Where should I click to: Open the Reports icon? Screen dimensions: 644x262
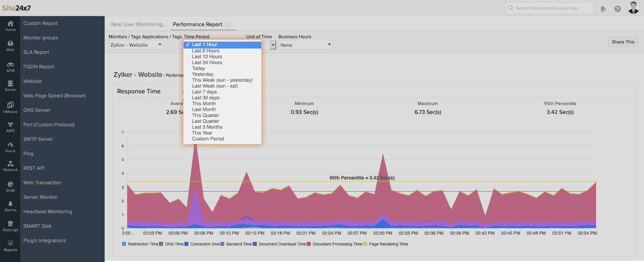pos(10,243)
